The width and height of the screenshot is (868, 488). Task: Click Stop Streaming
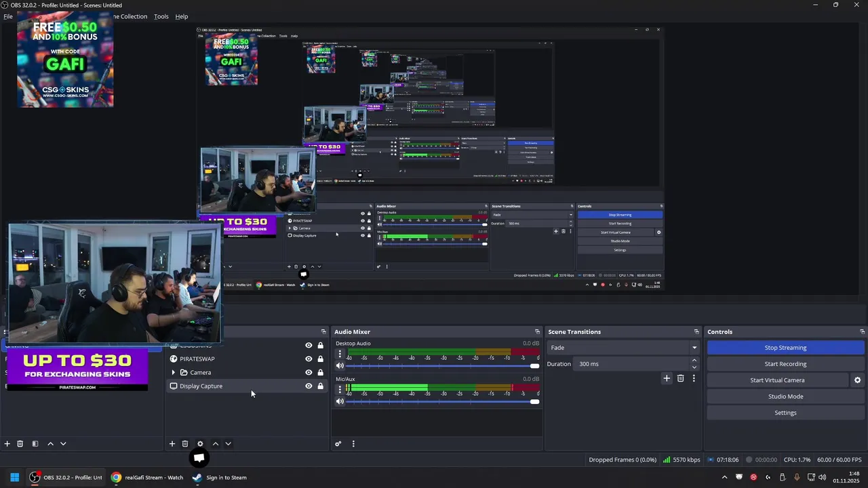786,348
